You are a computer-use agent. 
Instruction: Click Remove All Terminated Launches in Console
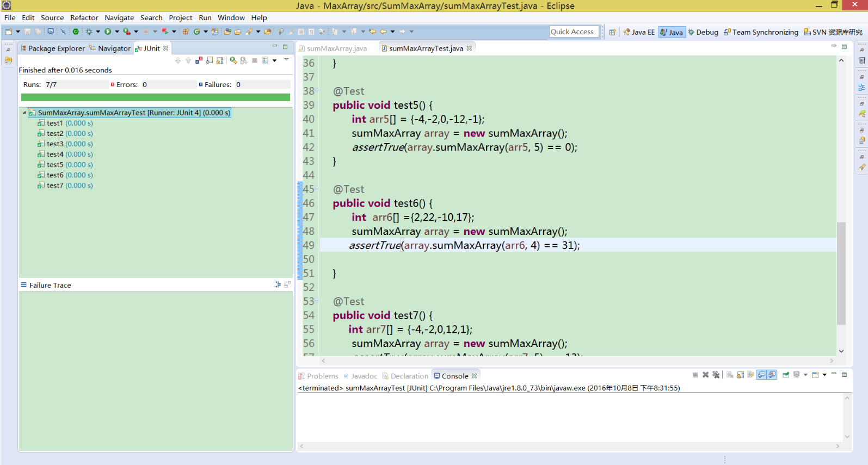pos(716,375)
